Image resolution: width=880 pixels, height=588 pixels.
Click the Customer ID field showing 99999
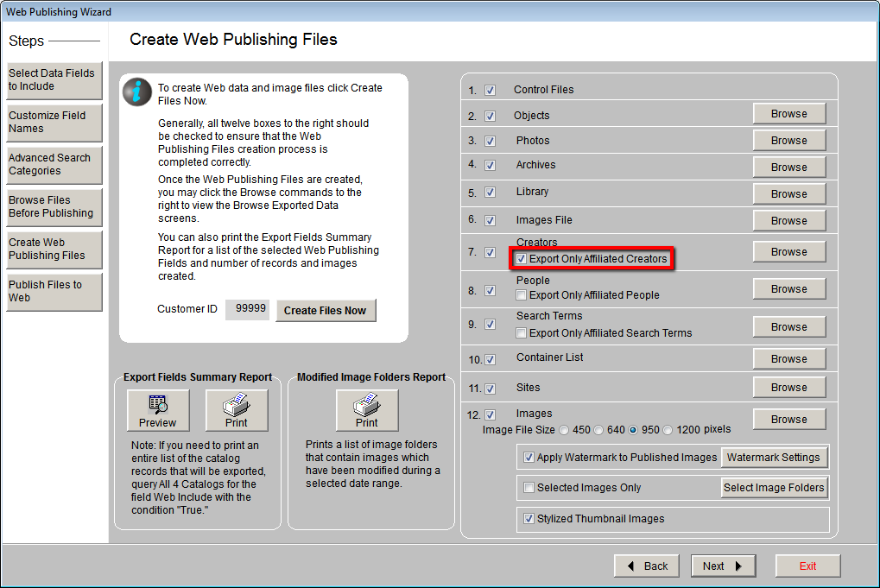pyautogui.click(x=247, y=309)
